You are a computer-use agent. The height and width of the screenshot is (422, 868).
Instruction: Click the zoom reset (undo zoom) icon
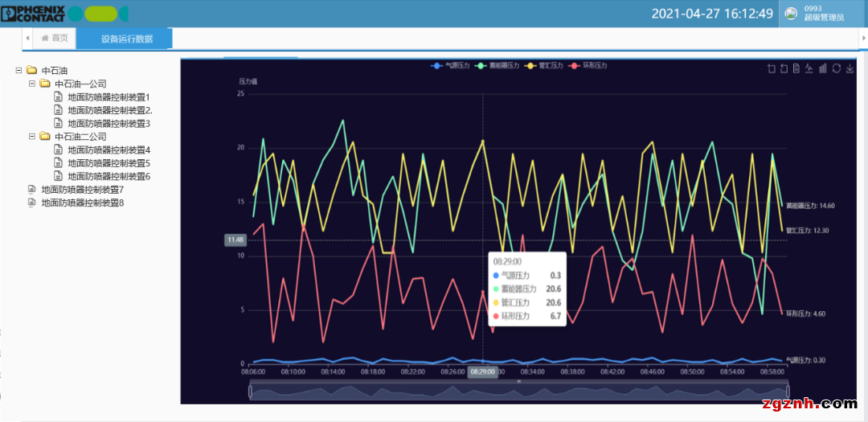coord(784,68)
